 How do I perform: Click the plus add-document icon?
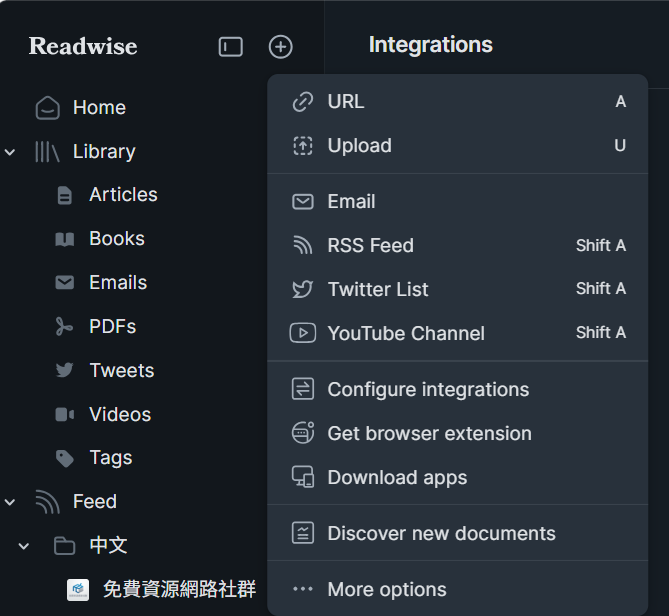coord(281,47)
